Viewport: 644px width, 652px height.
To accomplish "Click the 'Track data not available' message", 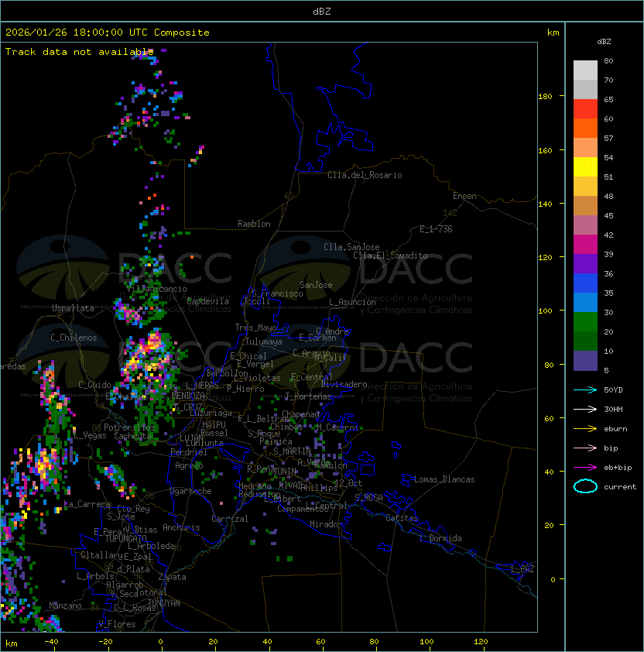I will pos(79,52).
